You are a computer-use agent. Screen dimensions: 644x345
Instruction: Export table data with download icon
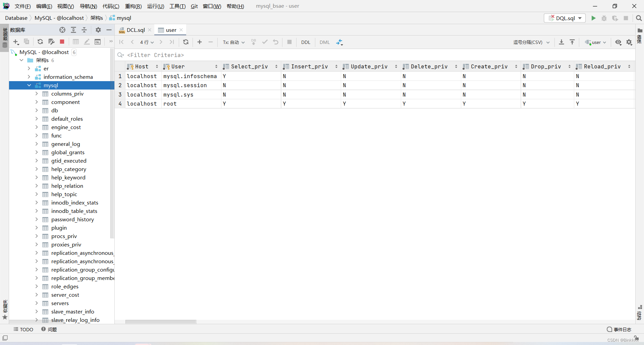[x=561, y=42]
